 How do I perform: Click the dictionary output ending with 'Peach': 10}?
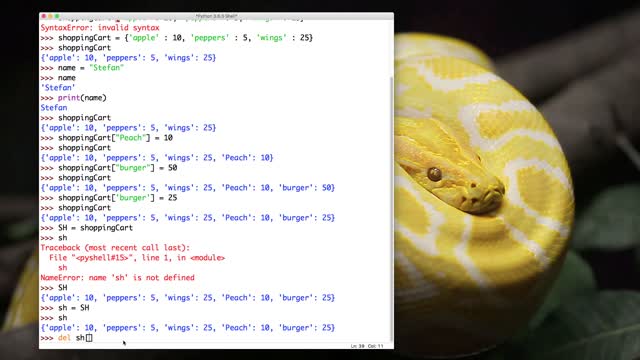pos(157,158)
